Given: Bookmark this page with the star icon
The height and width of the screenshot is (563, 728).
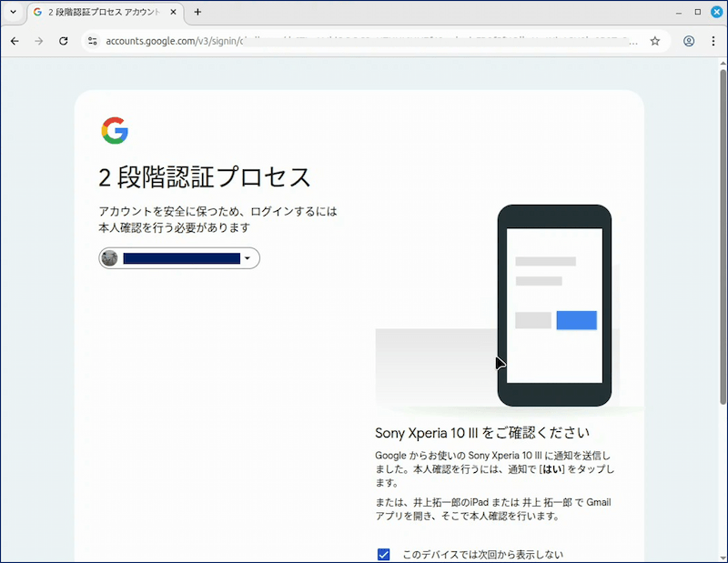Looking at the screenshot, I should pos(654,41).
